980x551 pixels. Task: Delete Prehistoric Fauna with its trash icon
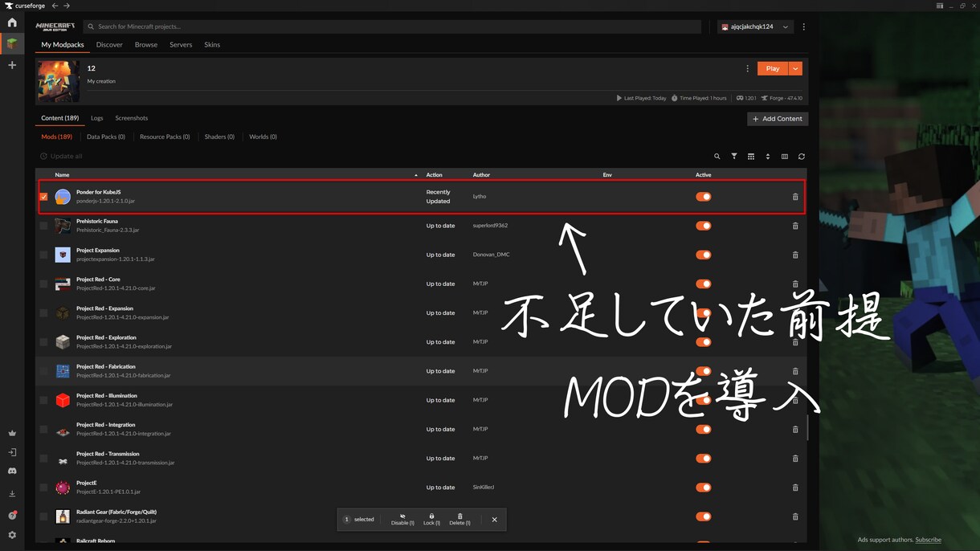tap(795, 226)
